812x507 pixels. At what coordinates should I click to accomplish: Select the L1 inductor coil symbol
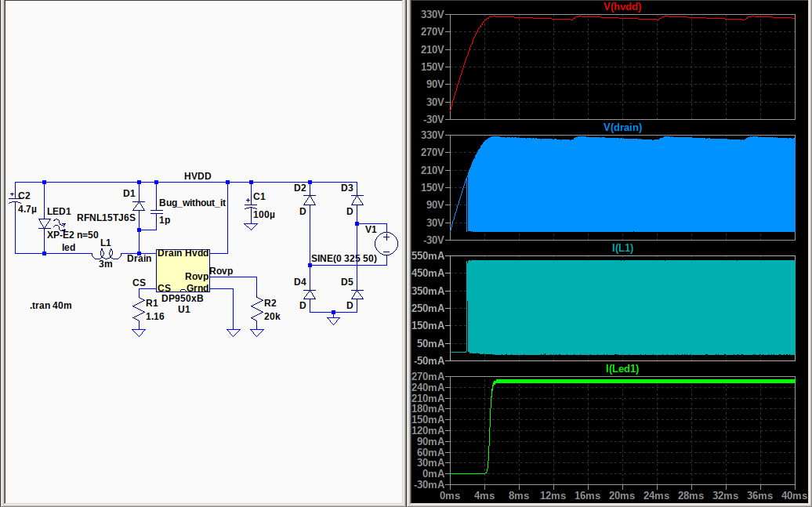[106, 254]
